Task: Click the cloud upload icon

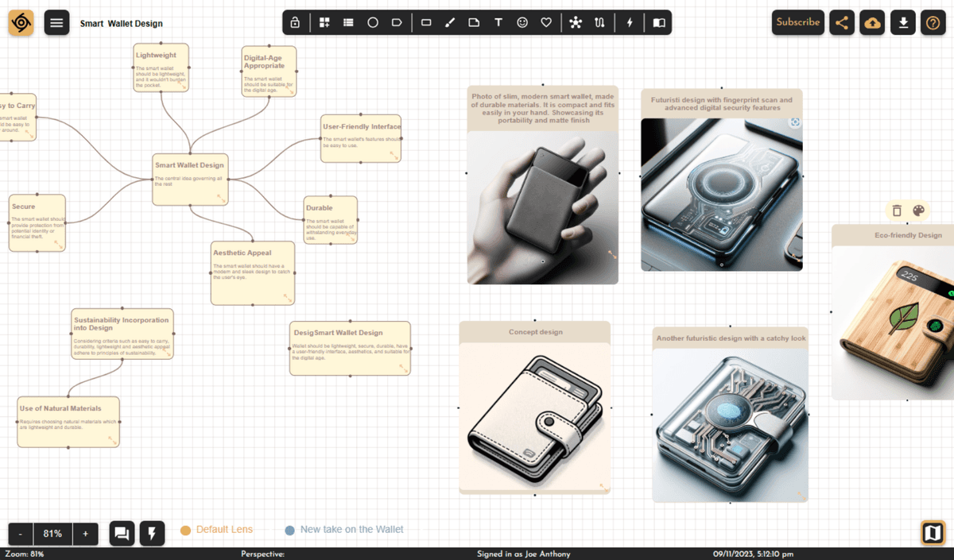Action: coord(872,23)
